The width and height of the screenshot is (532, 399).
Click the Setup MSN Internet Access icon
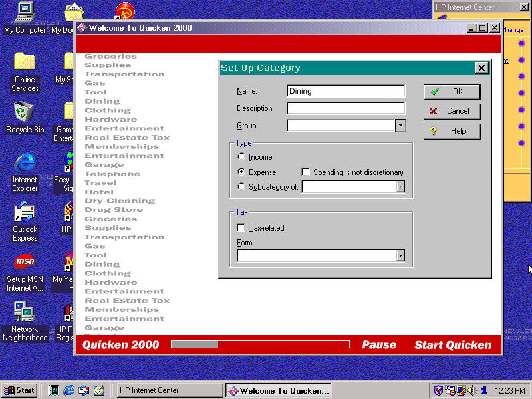(x=25, y=263)
